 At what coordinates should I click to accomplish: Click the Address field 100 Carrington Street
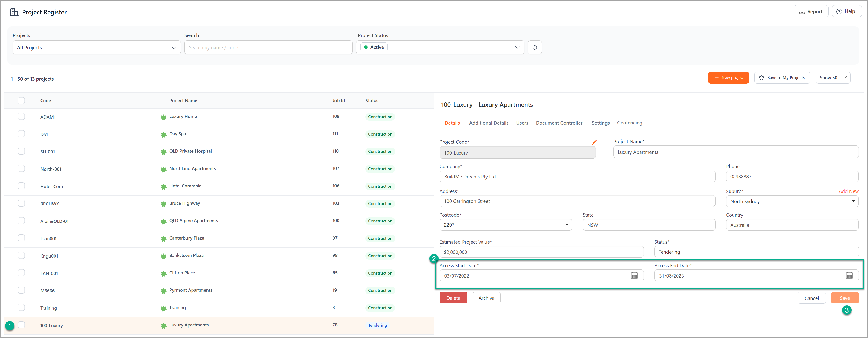pos(577,201)
